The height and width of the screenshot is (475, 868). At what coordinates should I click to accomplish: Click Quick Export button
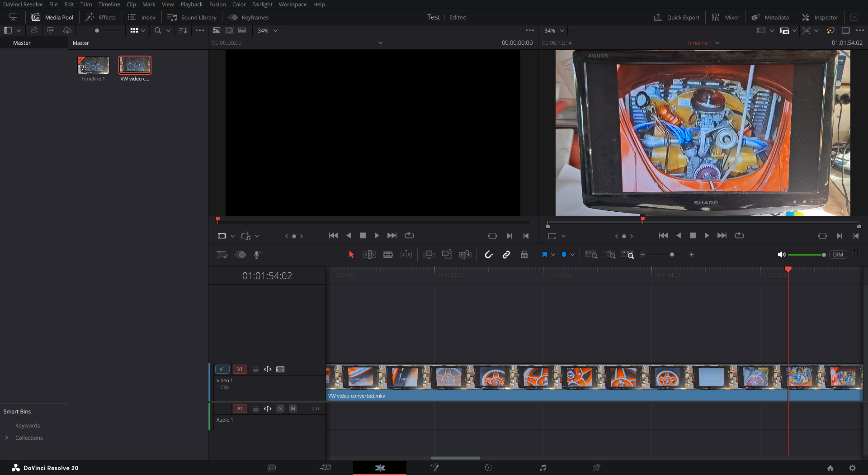point(676,17)
